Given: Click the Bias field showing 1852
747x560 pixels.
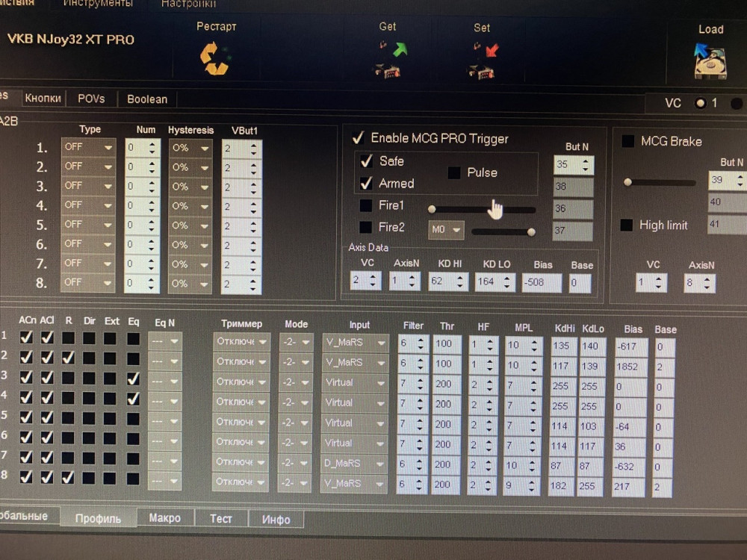Looking at the screenshot, I should pos(630,367).
